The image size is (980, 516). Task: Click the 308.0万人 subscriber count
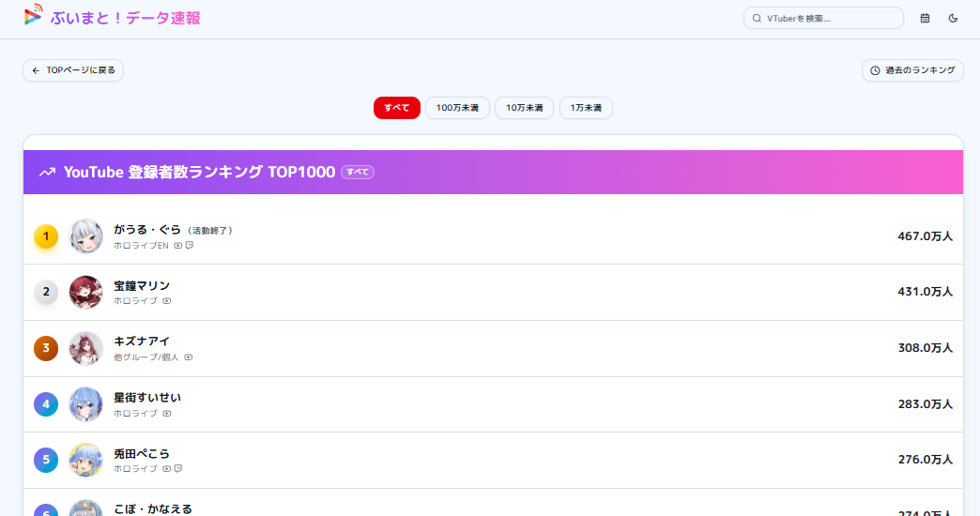925,348
